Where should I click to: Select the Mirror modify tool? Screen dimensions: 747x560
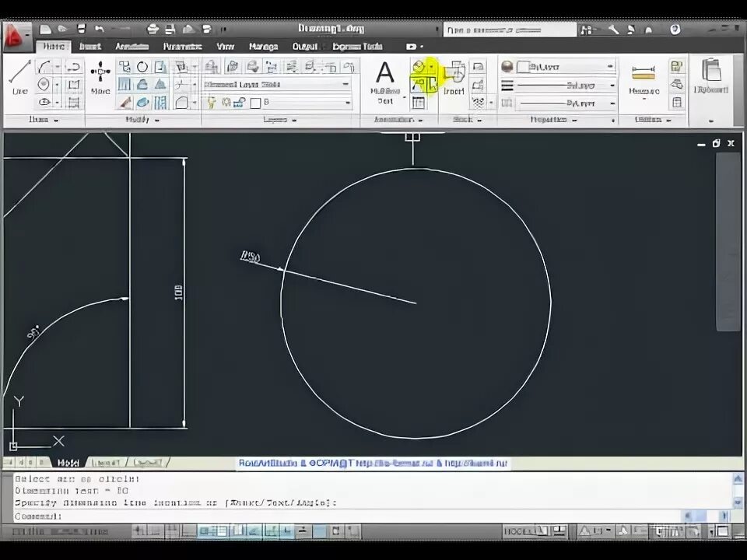160,85
